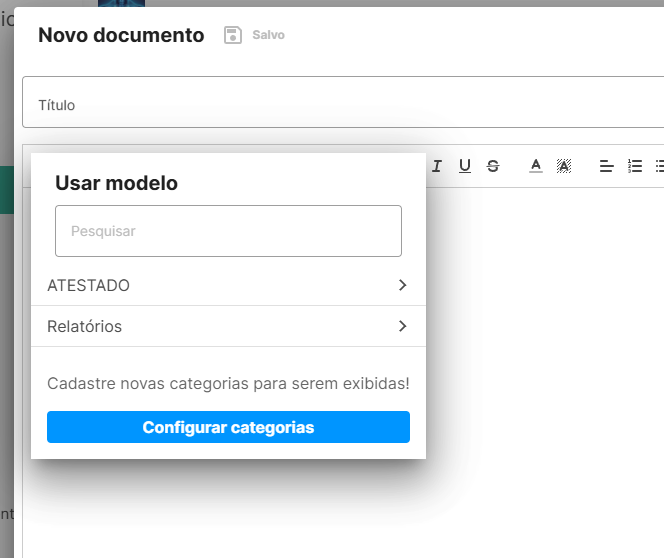
Task: Toggle italic text formatting
Action: pyautogui.click(x=437, y=166)
